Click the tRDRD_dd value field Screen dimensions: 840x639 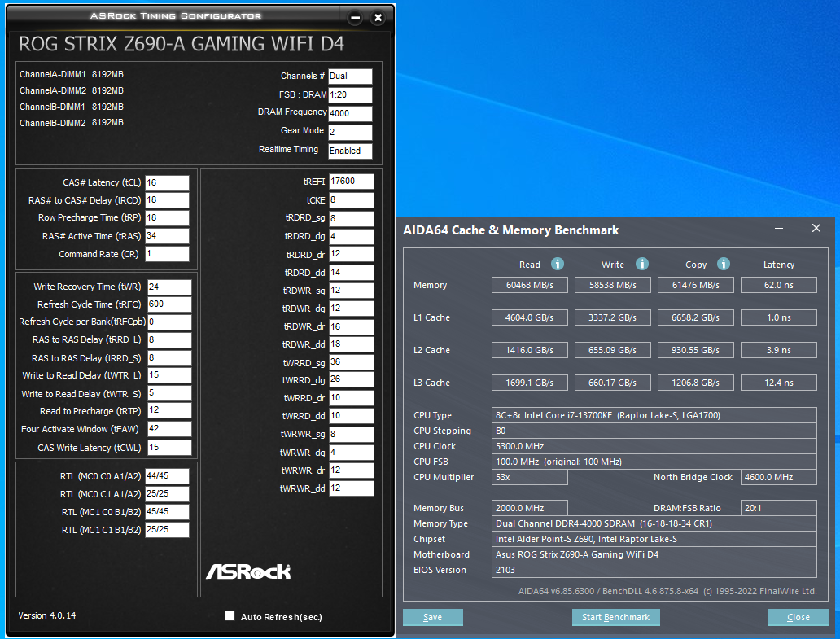pos(351,273)
